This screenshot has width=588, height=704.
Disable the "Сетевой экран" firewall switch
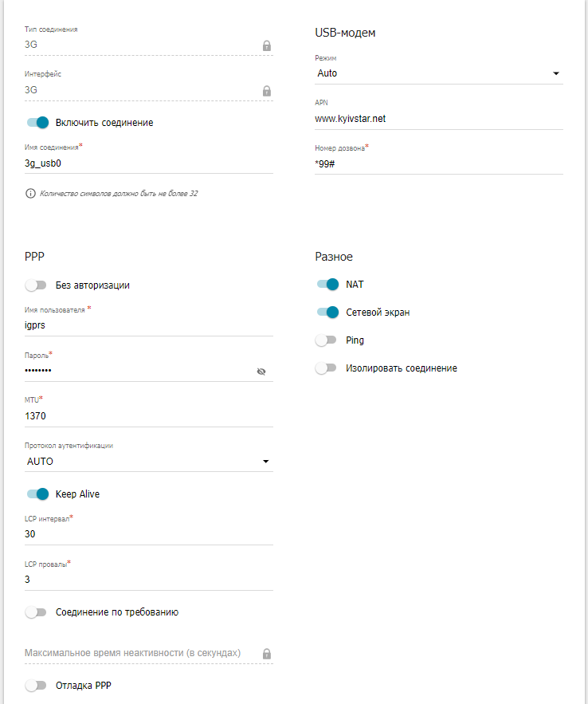(x=327, y=313)
